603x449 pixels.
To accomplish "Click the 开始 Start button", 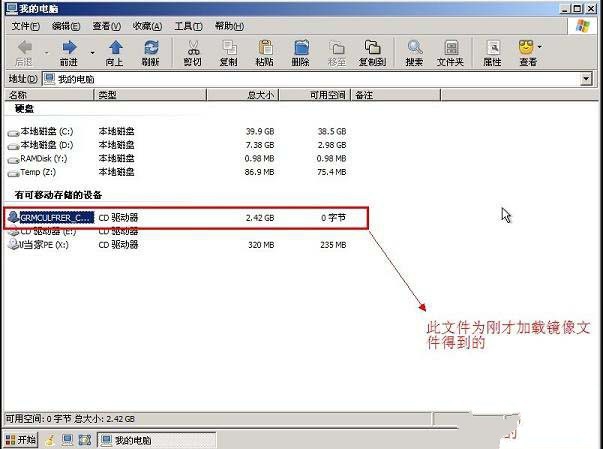I will [21, 439].
